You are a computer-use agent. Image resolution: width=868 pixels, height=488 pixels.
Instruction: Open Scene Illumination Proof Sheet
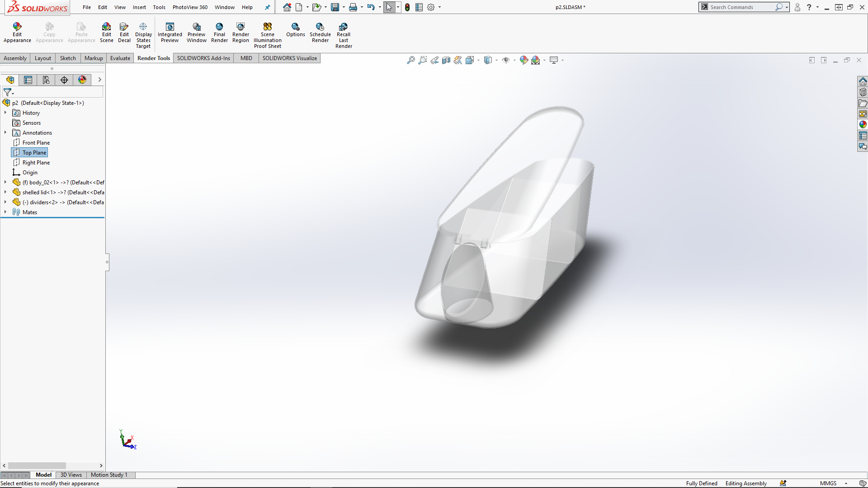click(267, 35)
